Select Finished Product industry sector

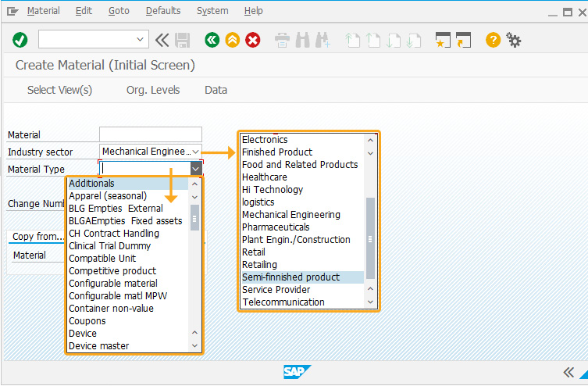(302, 152)
